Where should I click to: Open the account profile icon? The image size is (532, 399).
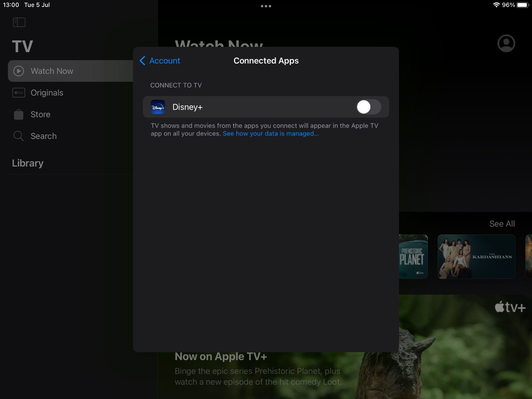click(x=506, y=43)
